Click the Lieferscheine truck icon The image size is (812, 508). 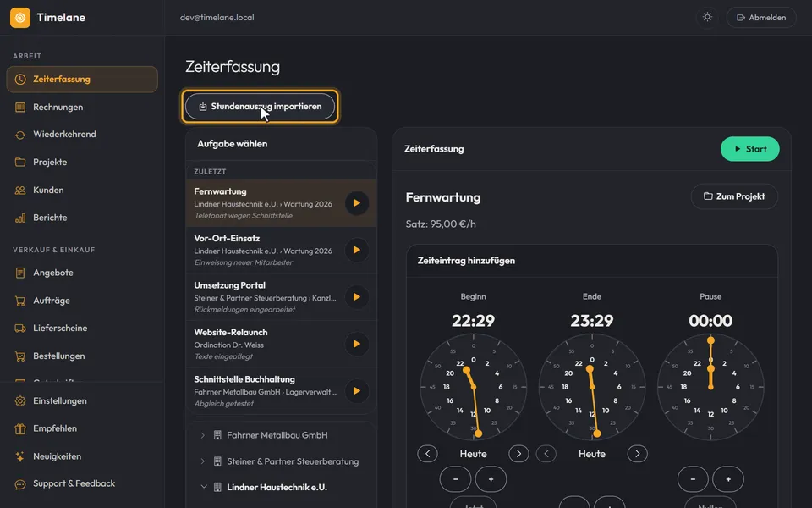pos(20,329)
